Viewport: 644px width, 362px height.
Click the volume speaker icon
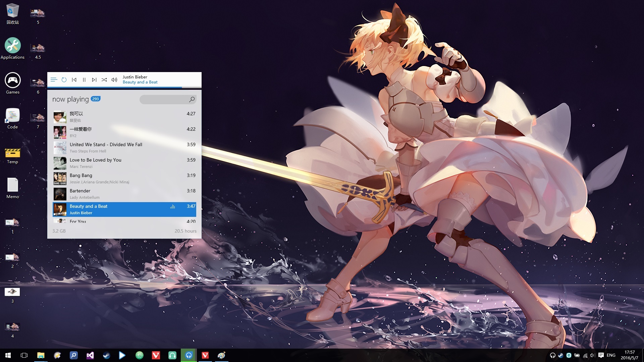click(114, 80)
